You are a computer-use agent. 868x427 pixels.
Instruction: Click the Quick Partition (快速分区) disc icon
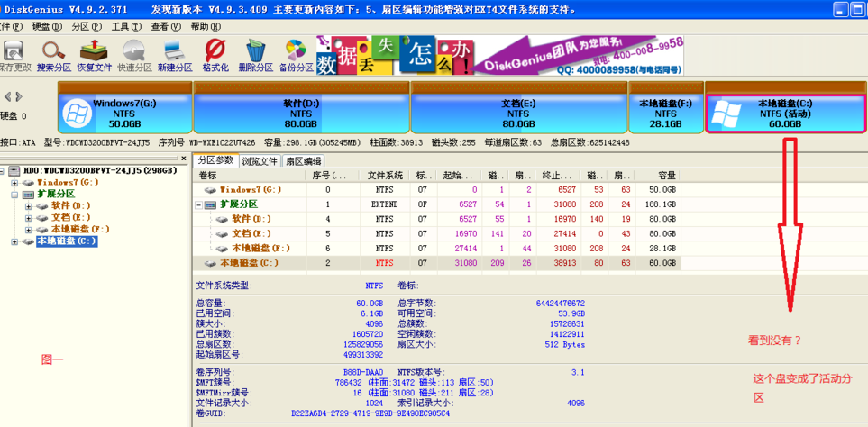[x=134, y=50]
